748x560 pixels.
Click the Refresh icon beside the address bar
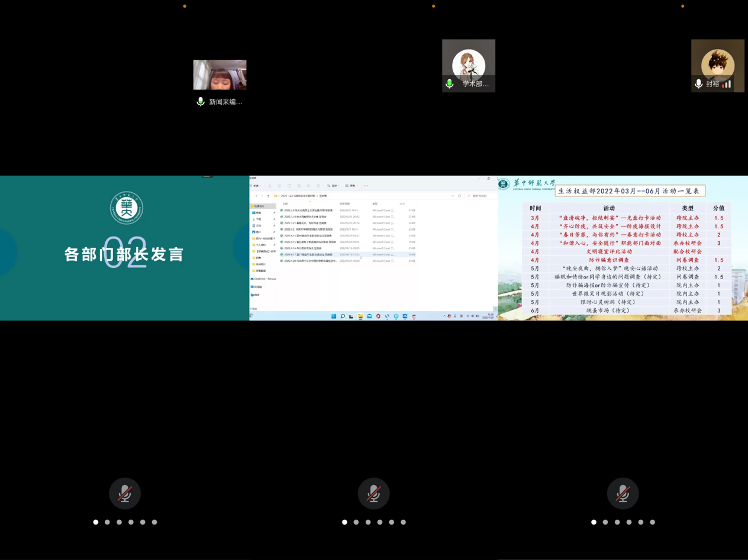coord(459,196)
